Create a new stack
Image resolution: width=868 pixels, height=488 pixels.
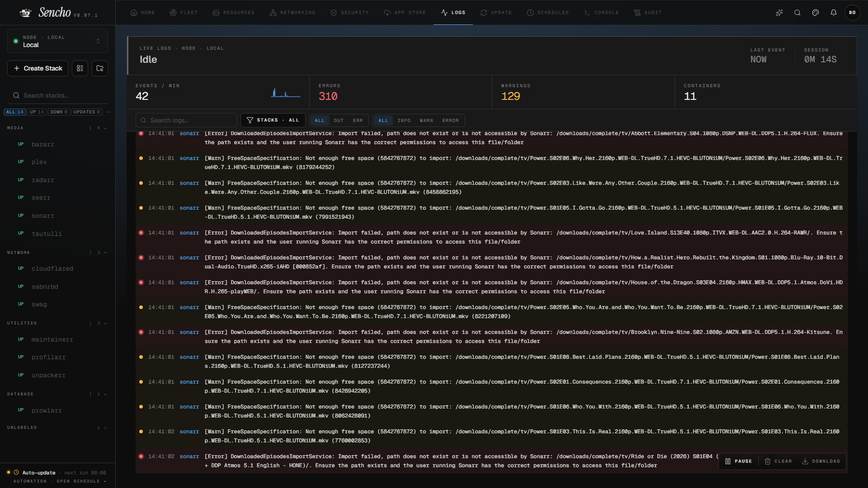coord(38,68)
